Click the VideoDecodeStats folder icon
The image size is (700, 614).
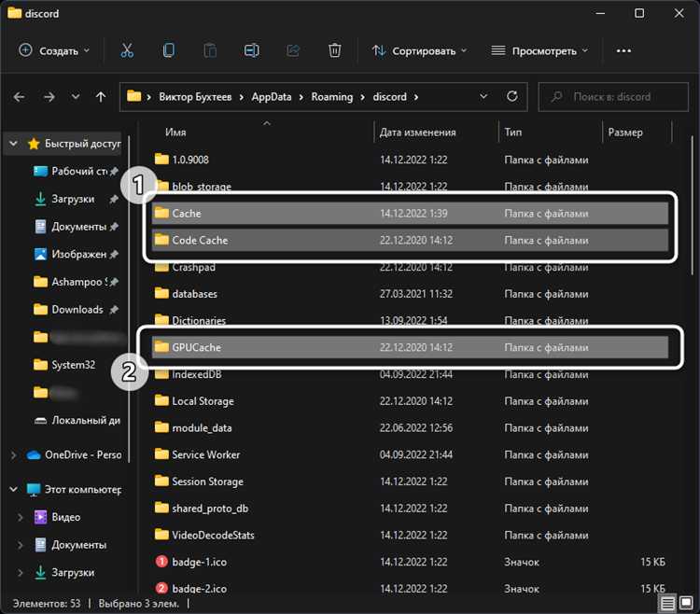point(161,535)
